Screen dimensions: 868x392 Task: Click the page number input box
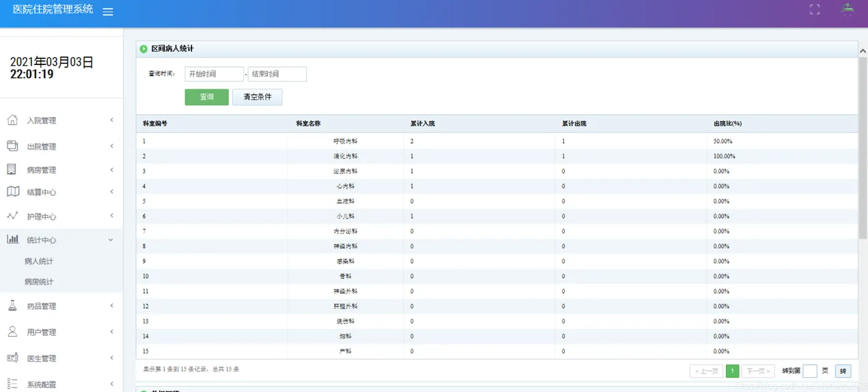click(x=810, y=371)
